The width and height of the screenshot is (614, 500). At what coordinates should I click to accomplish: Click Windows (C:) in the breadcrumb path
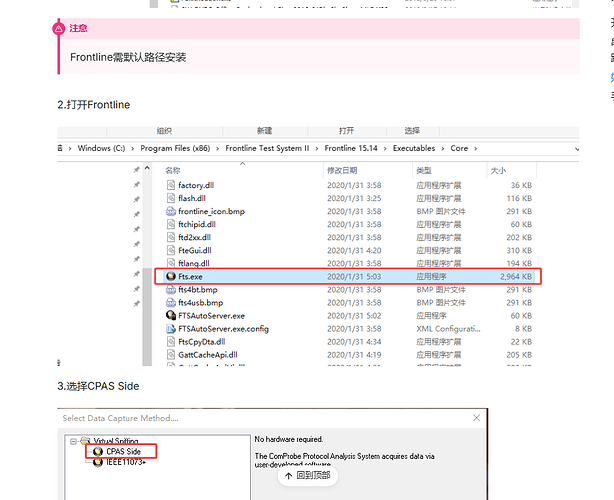pos(101,148)
